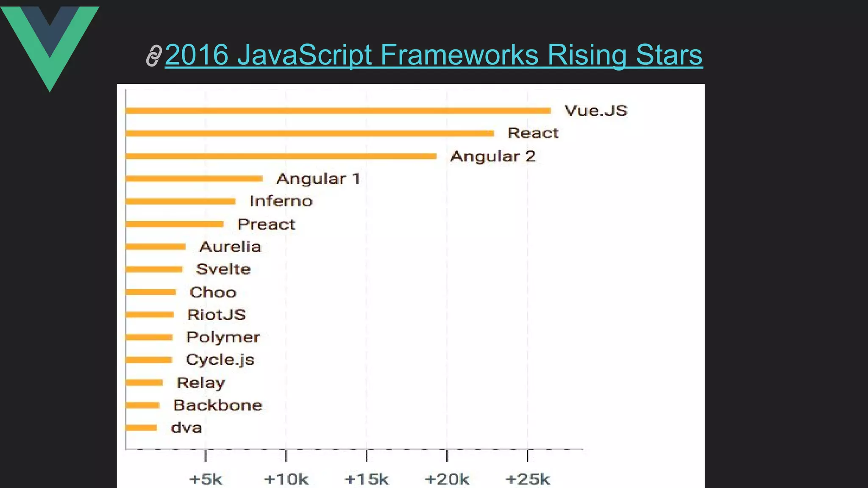
Task: Select the Svelte label
Action: click(x=223, y=269)
